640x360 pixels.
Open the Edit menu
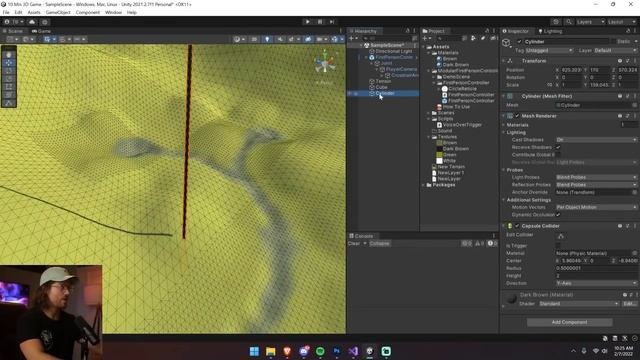[18, 12]
